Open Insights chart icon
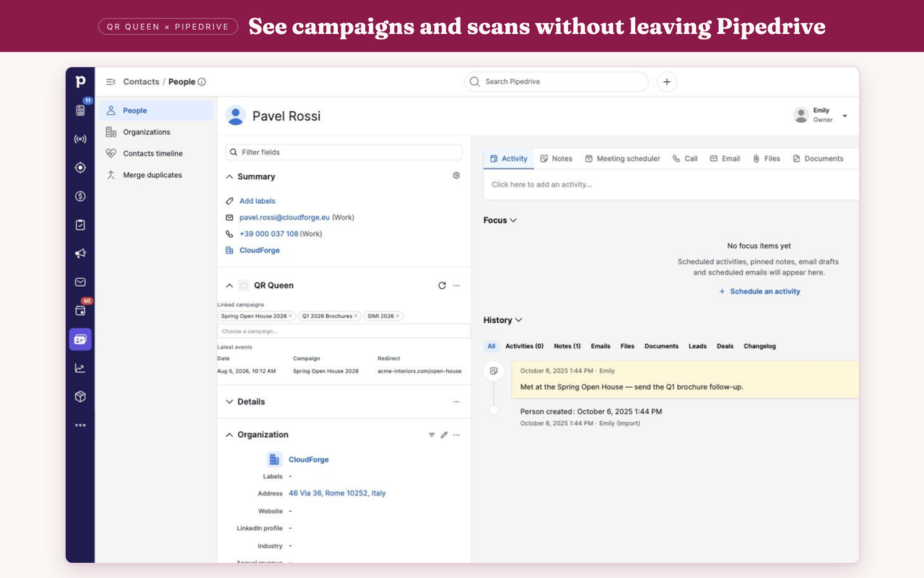Screen dimensions: 924x578 [80, 368]
